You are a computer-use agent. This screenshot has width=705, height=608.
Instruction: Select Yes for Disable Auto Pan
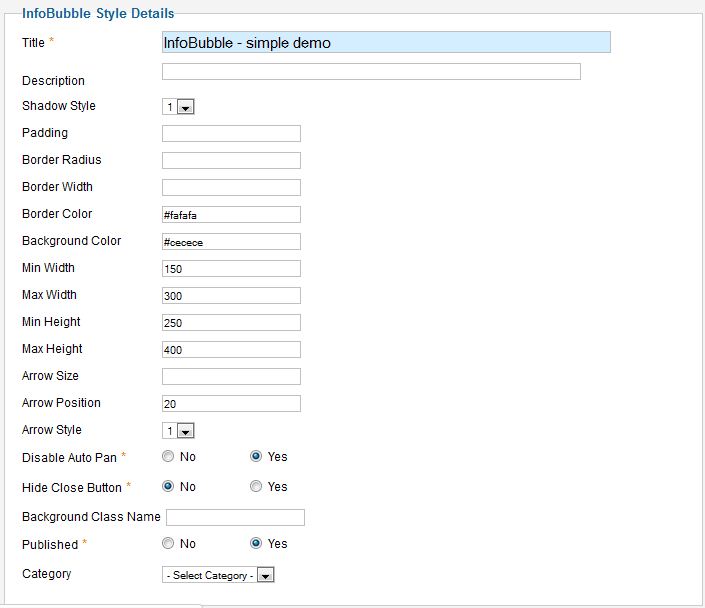[x=256, y=457]
